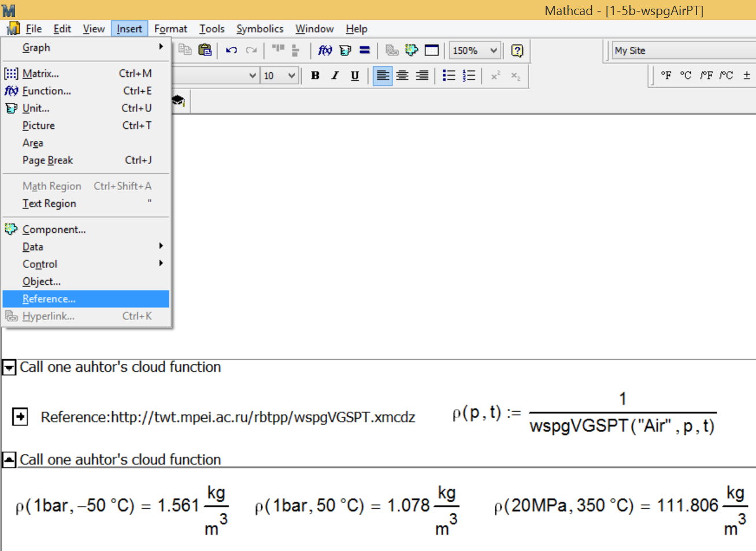
Task: Click the Insert Unit mug toolbar icon
Action: [345, 50]
